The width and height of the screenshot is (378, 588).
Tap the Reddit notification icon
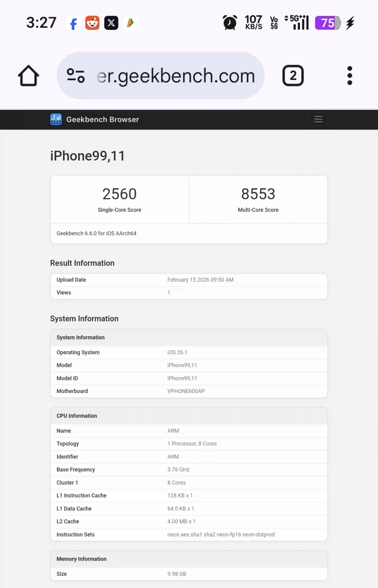(92, 23)
